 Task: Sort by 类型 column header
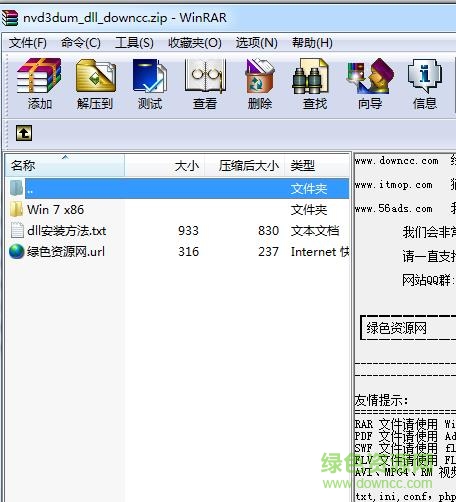(317, 165)
